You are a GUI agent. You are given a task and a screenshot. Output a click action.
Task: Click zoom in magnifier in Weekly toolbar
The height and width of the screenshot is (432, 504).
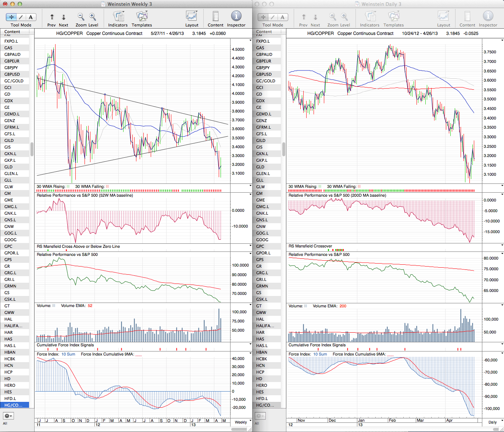pos(93,17)
